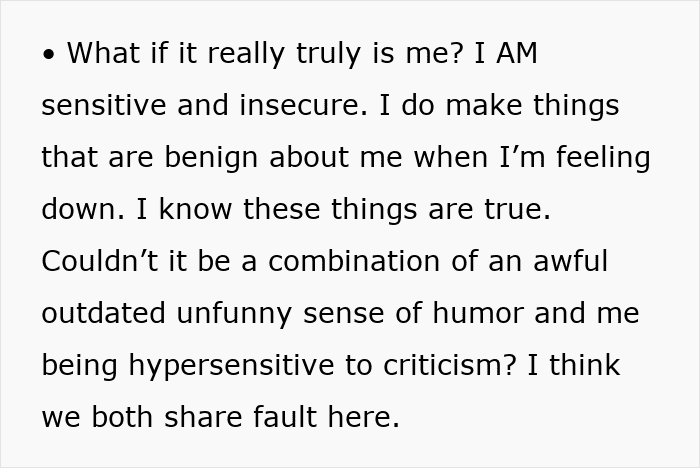Click the word 'hypersensitive'
Viewport: 700px width, 468px height.
231,366
